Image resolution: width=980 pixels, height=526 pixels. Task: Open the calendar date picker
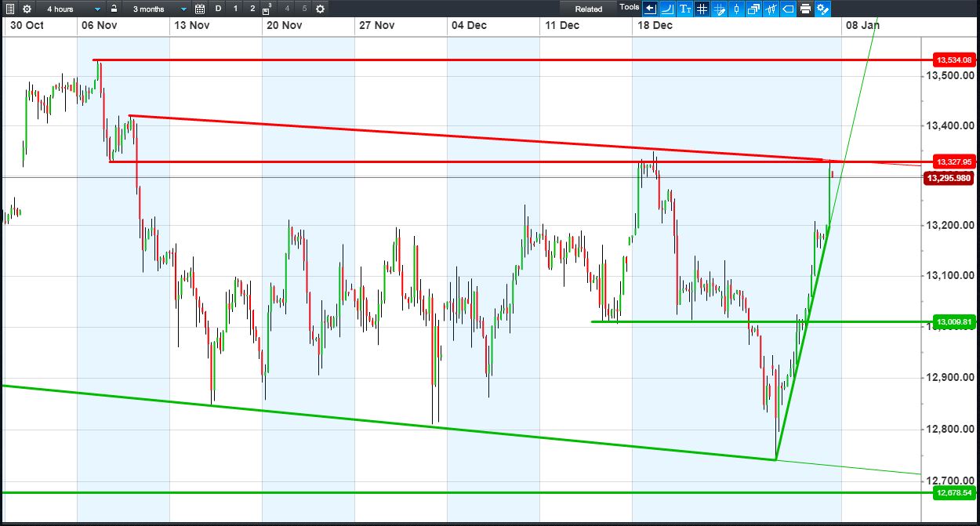point(199,9)
